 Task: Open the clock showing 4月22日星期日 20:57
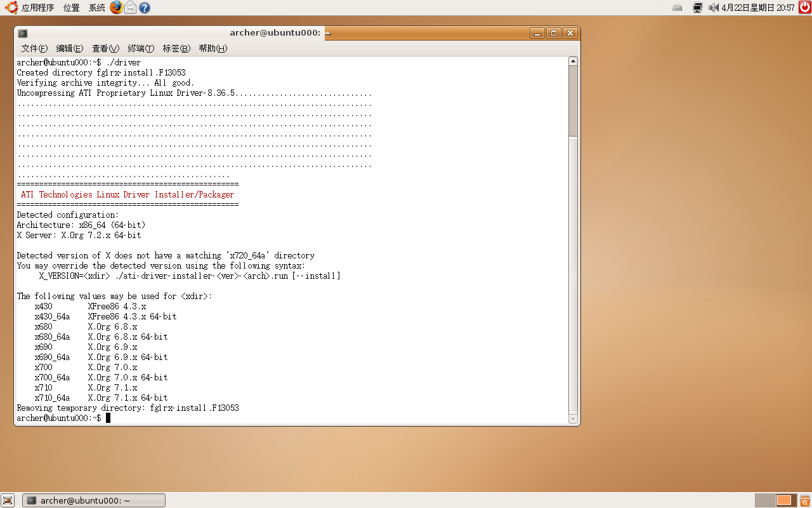click(758, 8)
